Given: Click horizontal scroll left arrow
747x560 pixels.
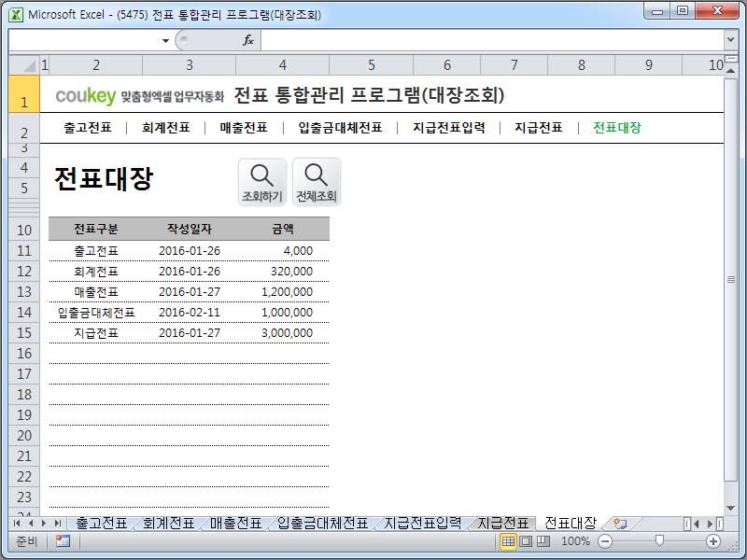Looking at the screenshot, I should point(696,524).
